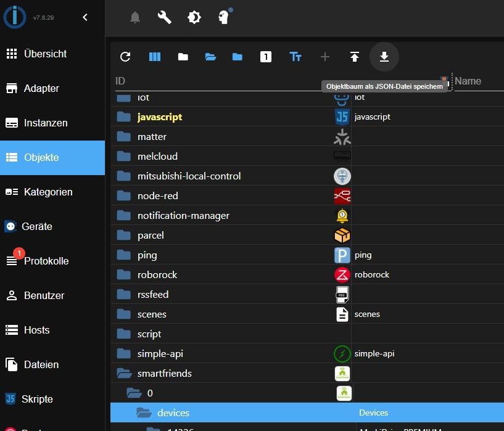This screenshot has width=504, height=431.
Task: Expand the javascript folder
Action: tap(124, 117)
